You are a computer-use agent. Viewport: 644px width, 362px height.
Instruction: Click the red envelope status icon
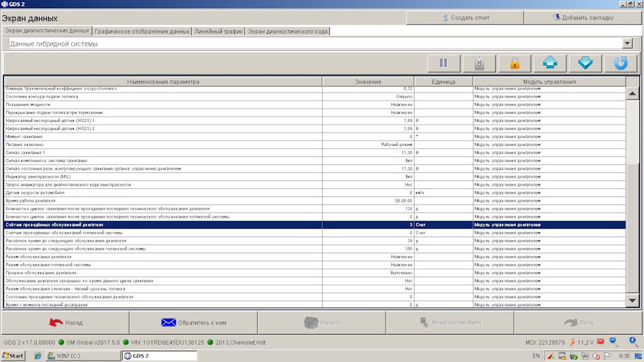(x=600, y=342)
